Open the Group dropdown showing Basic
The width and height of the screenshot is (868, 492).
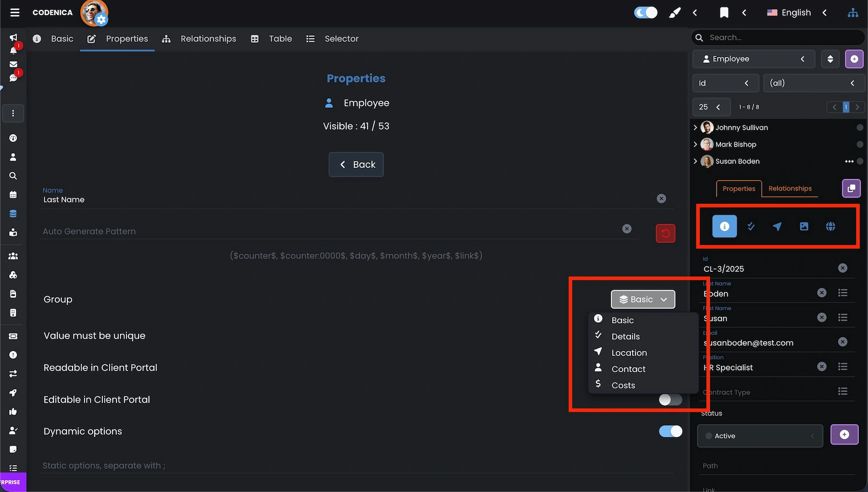643,299
